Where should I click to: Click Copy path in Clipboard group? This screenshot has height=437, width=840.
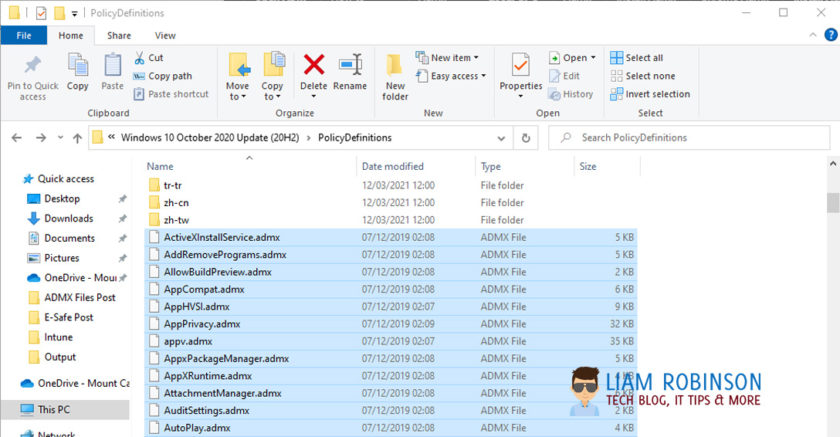pos(163,76)
